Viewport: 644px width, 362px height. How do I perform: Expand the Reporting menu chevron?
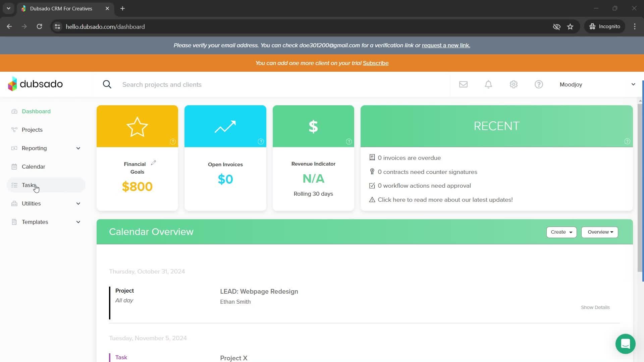pos(78,148)
